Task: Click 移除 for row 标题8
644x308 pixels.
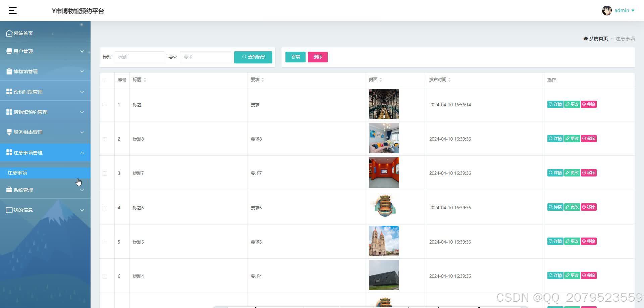Action: point(589,139)
